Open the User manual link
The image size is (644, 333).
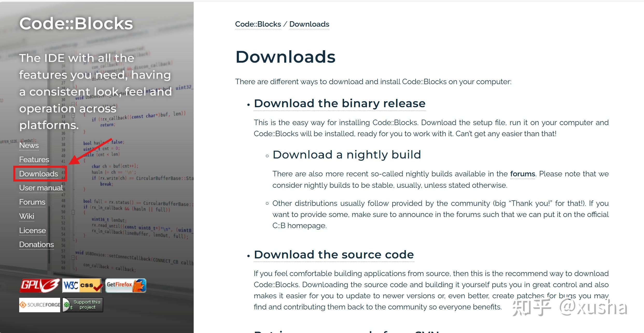[41, 188]
